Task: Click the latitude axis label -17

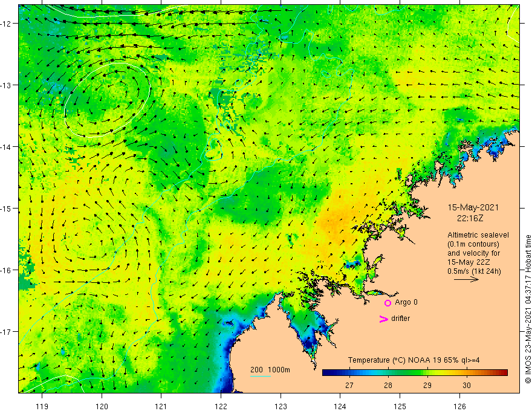Action: (6, 332)
